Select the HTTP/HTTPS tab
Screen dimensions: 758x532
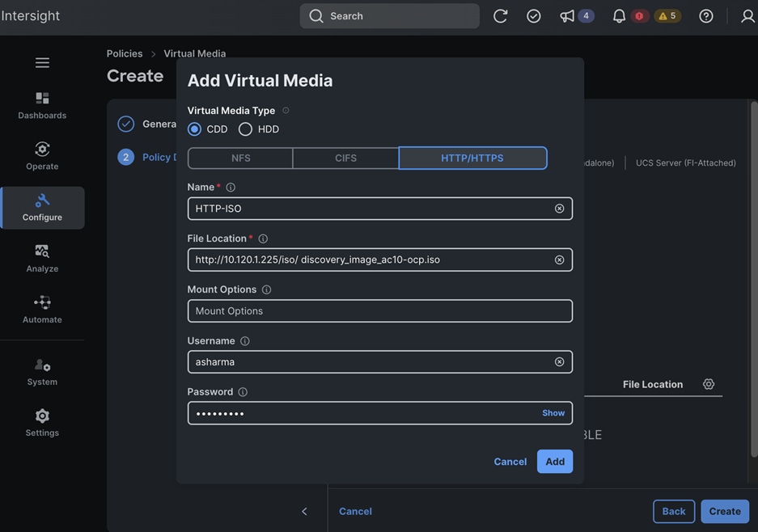click(x=472, y=158)
